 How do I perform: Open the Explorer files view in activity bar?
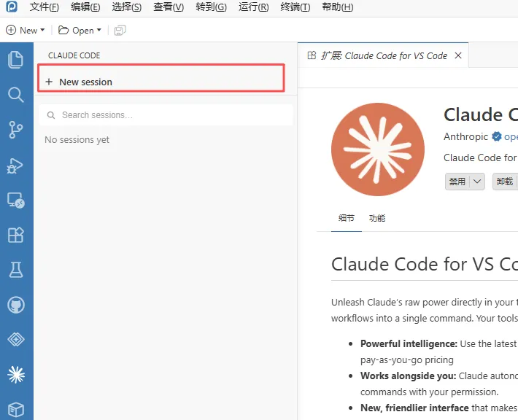[x=15, y=60]
